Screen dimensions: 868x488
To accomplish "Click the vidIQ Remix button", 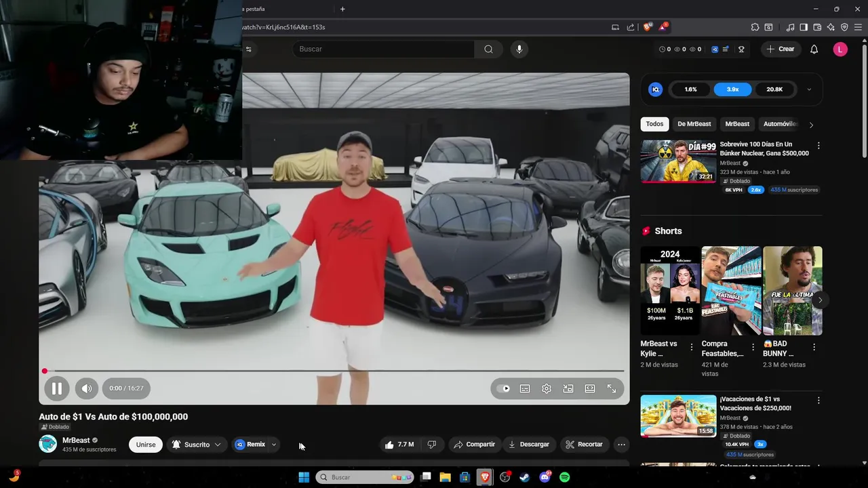I will 250,445.
